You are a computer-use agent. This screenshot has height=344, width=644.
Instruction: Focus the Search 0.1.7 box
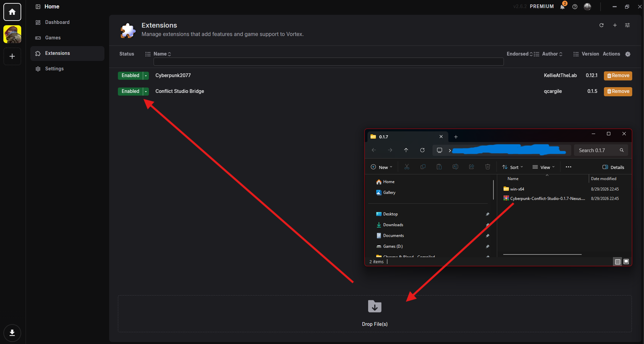pyautogui.click(x=601, y=150)
